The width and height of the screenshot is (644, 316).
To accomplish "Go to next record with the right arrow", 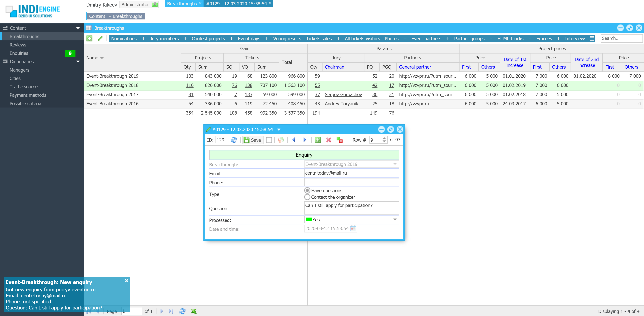I will tap(305, 140).
